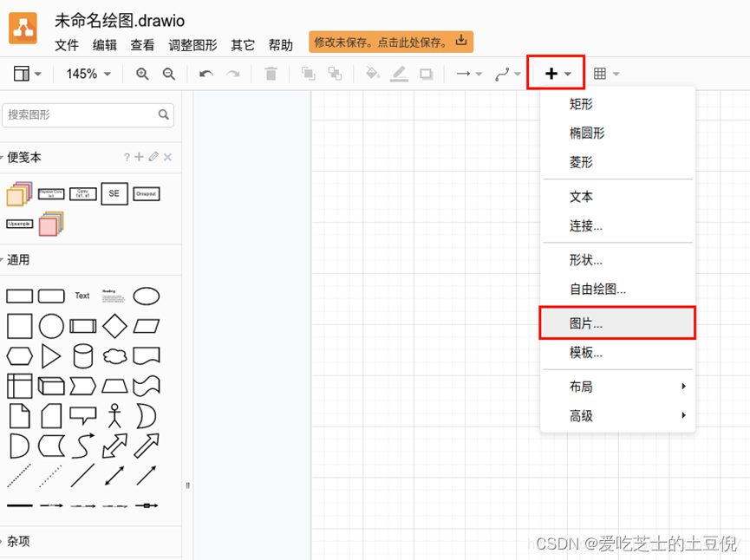Open the 145% zoom level dropdown

pos(88,74)
